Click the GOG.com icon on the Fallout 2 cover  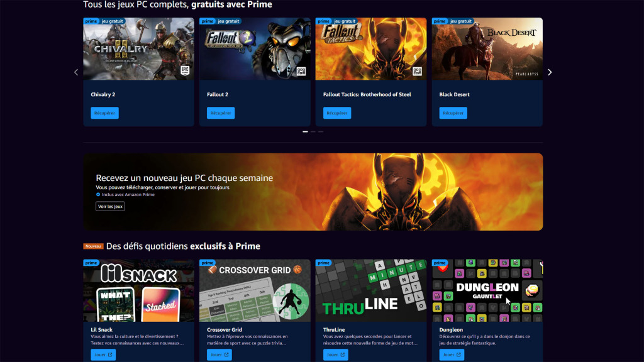coord(301,72)
